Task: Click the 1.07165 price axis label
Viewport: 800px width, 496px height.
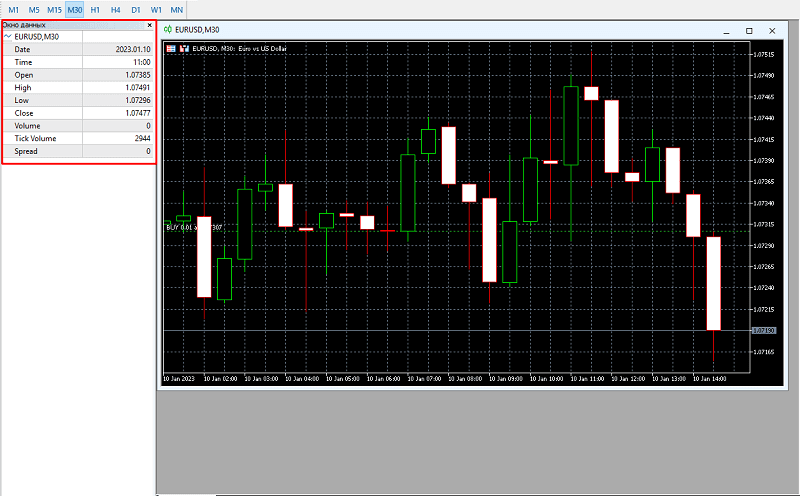Action: pyautogui.click(x=764, y=352)
